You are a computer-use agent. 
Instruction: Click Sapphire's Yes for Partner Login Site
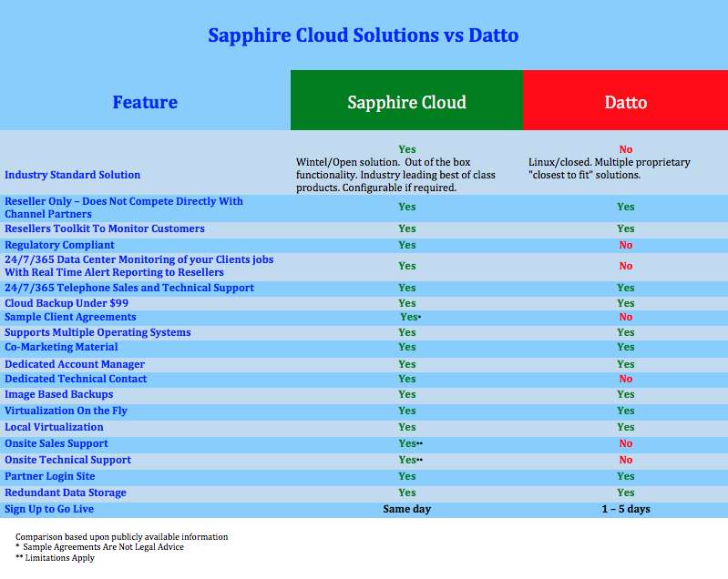click(406, 476)
